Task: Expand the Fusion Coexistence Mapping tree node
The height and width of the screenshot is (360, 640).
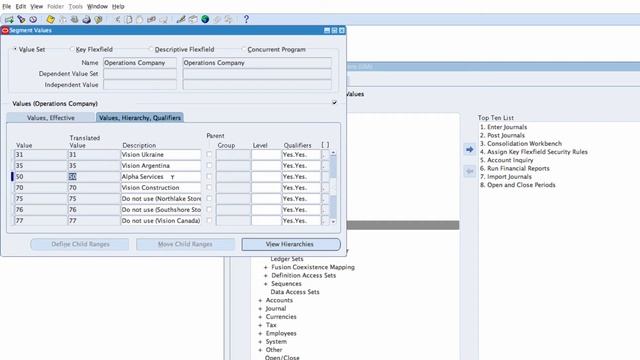Action: tap(266, 267)
